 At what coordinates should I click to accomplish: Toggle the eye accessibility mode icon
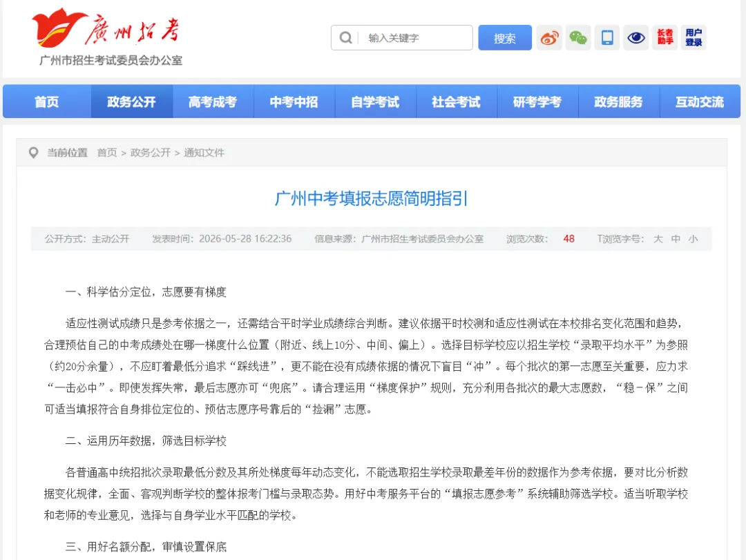(636, 37)
